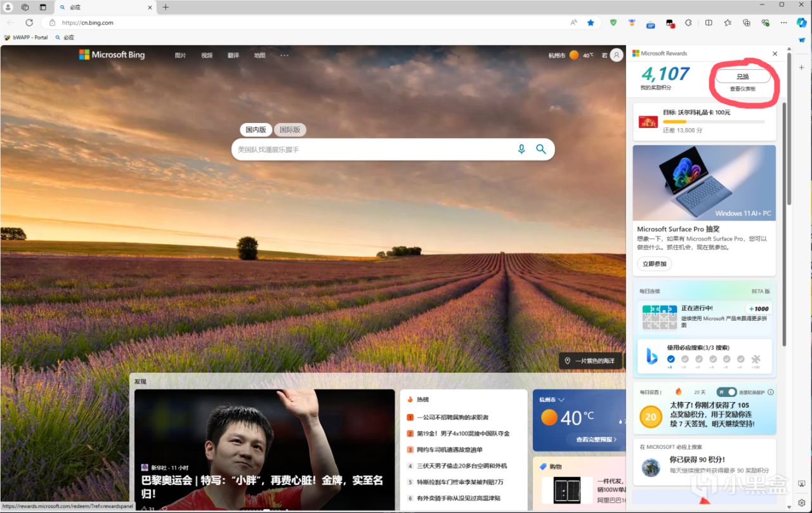Open the collections toolbar icon
This screenshot has height=513, width=812.
point(747,22)
